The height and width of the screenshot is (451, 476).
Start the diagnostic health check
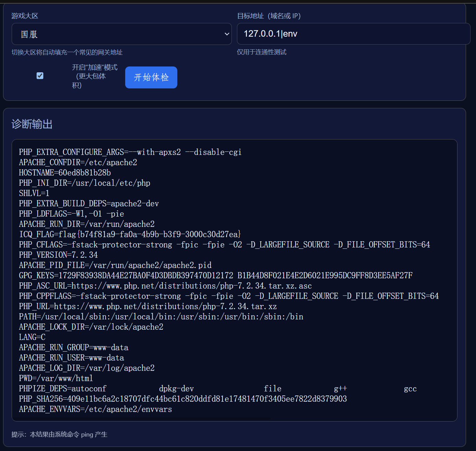point(151,77)
